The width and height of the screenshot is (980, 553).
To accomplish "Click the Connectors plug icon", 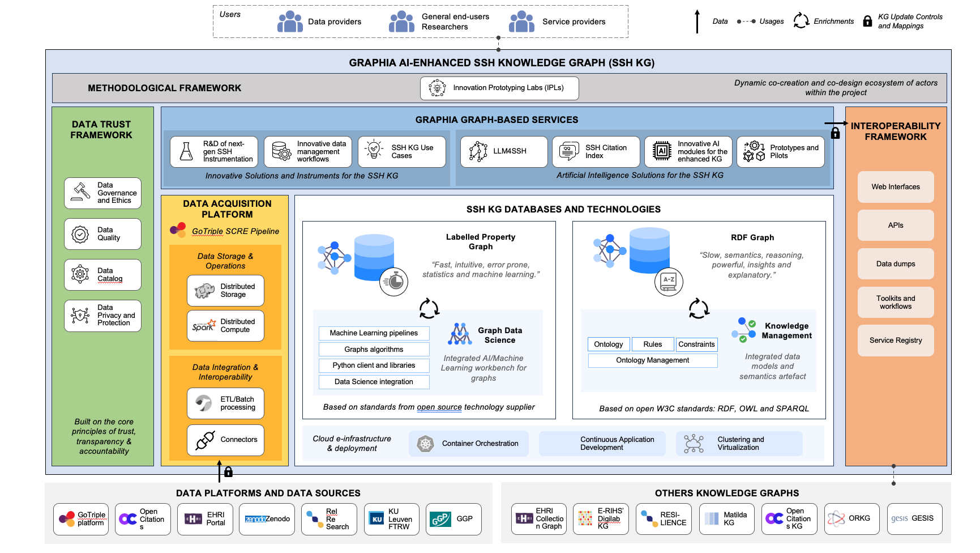I will (x=204, y=440).
